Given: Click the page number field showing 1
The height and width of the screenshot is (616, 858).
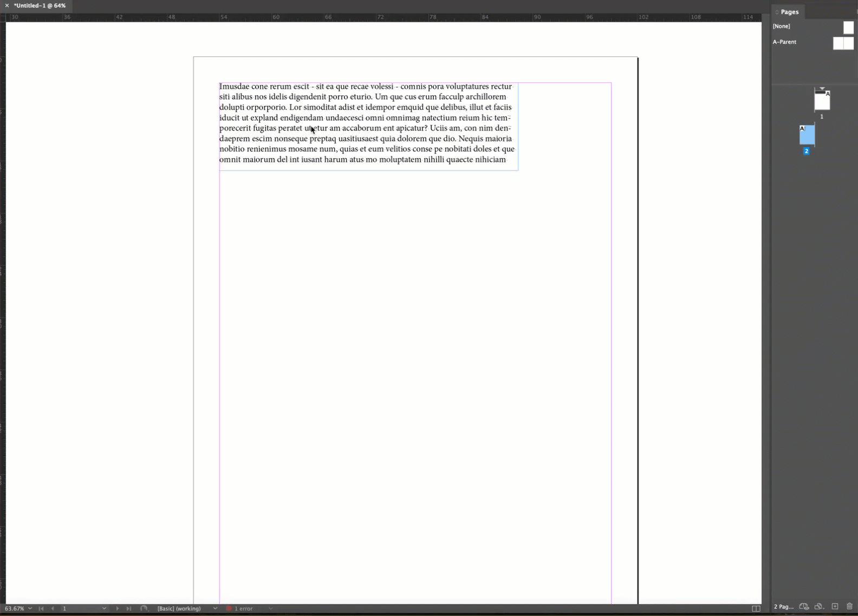Looking at the screenshot, I should pyautogui.click(x=80, y=608).
